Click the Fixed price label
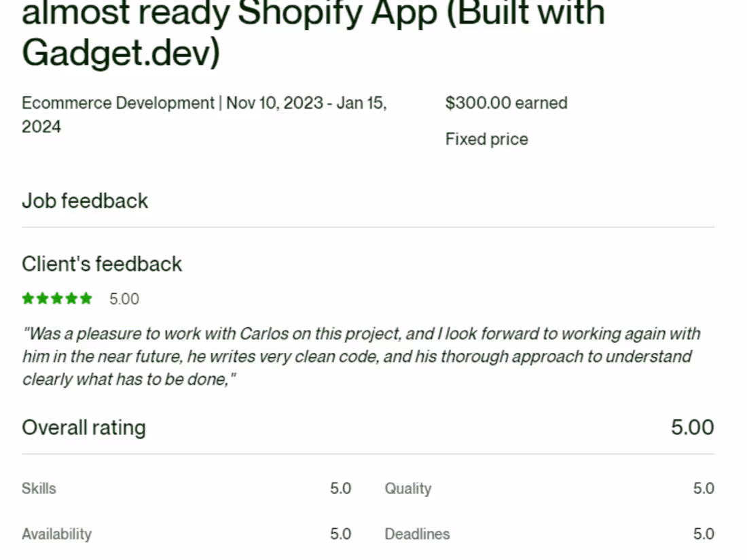Screen dimensions: 747x560 pyautogui.click(x=486, y=139)
